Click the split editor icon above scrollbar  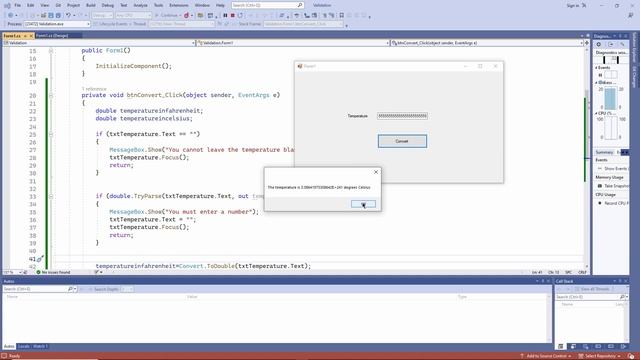[x=587, y=42]
